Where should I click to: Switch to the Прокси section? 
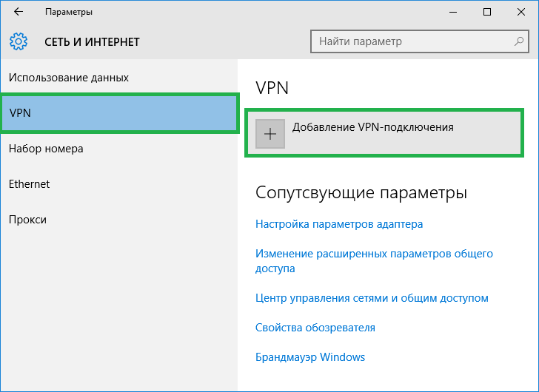click(28, 220)
